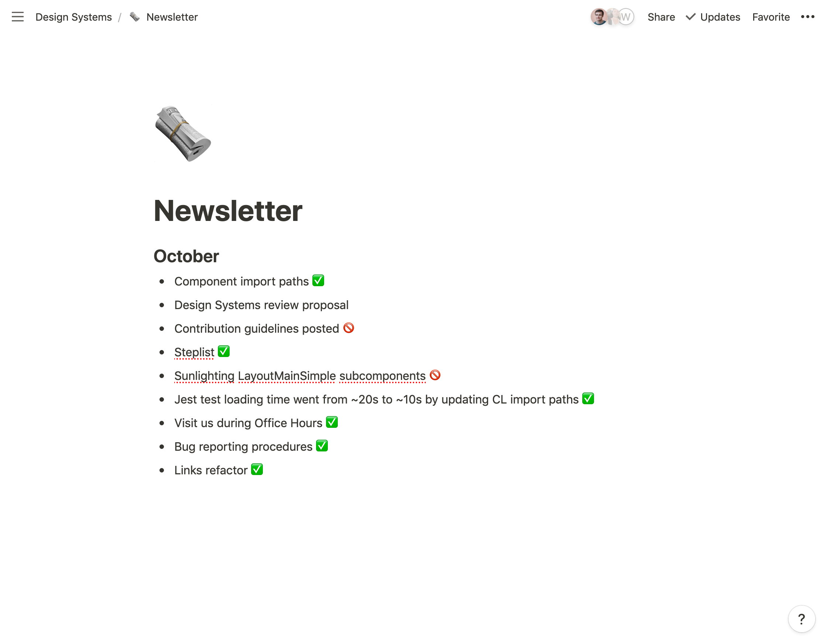Click the newspaper page icon in breadcrumb
The width and height of the screenshot is (827, 644).
(135, 16)
